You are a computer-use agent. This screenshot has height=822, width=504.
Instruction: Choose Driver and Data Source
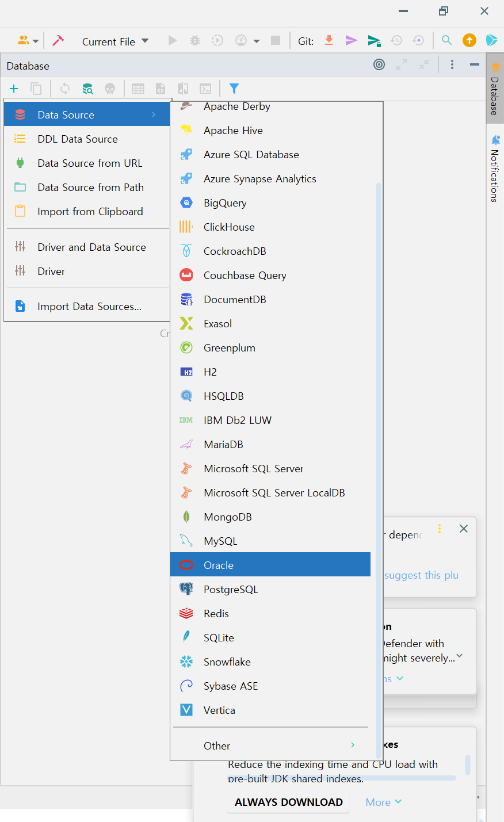(x=87, y=247)
